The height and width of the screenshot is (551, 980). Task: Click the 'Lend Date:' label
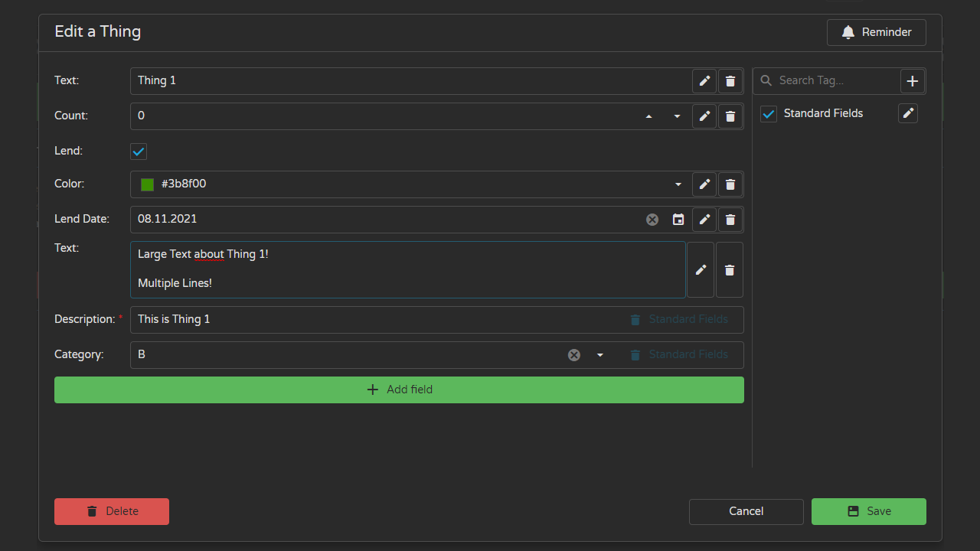[82, 219]
